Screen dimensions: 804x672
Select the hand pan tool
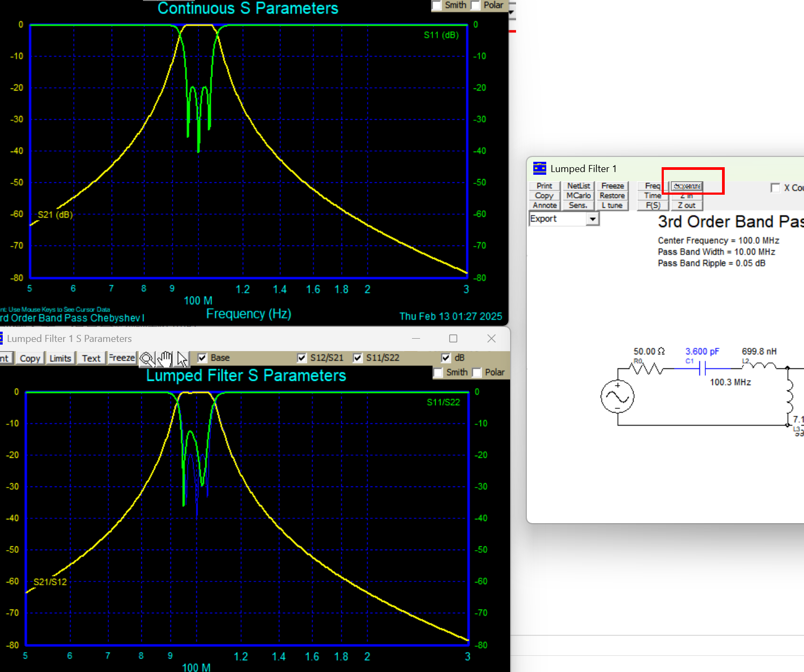[x=165, y=359]
